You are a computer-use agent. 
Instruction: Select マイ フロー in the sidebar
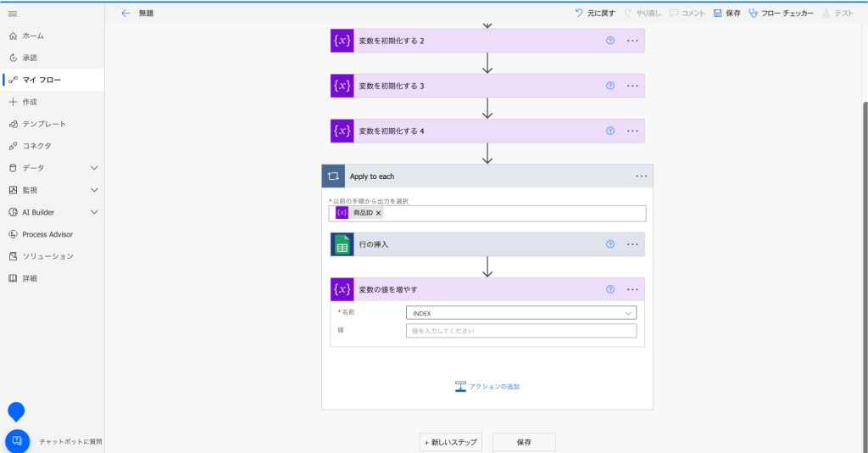click(x=52, y=80)
